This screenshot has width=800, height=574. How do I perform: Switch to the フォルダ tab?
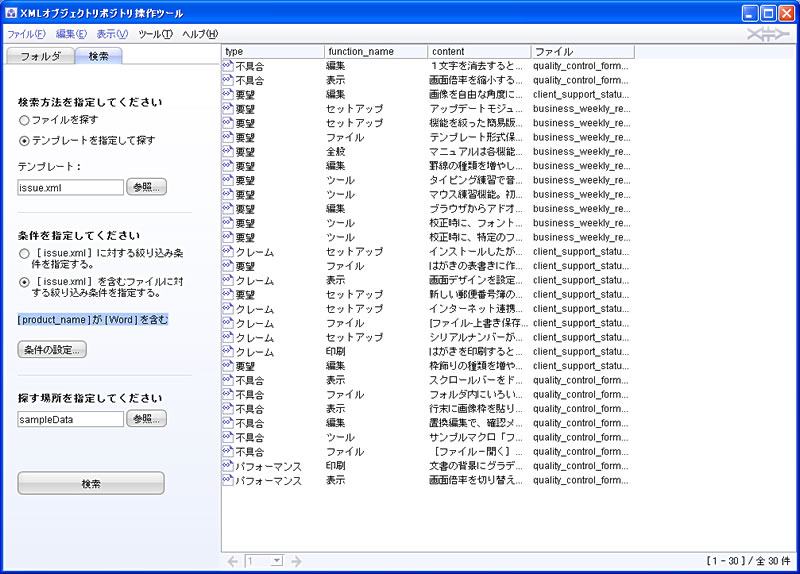point(41,56)
